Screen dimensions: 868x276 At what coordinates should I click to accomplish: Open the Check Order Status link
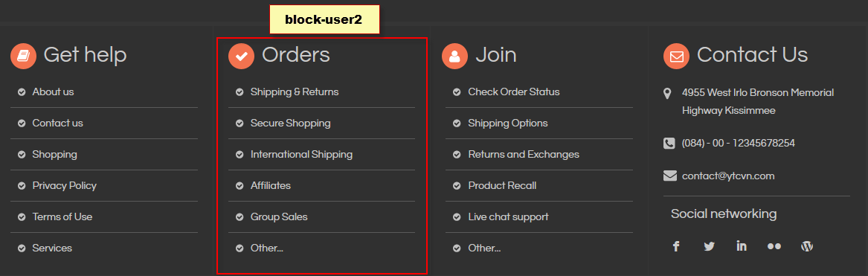[514, 92]
